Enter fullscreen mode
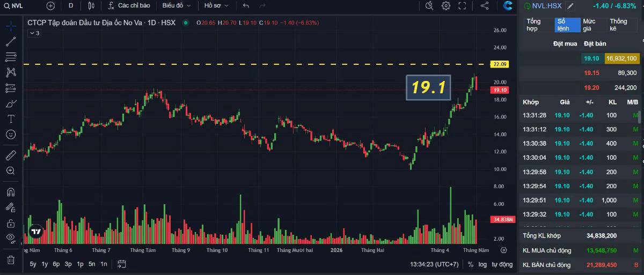 [462, 6]
